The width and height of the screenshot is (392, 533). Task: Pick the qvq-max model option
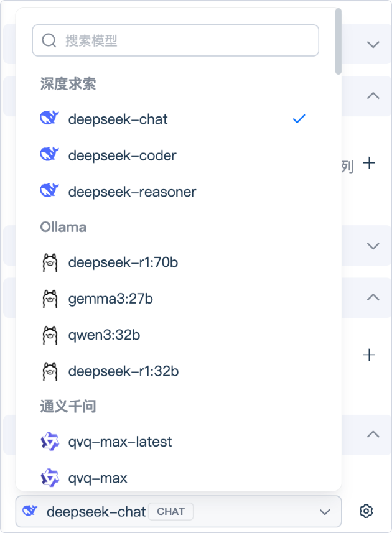(98, 478)
